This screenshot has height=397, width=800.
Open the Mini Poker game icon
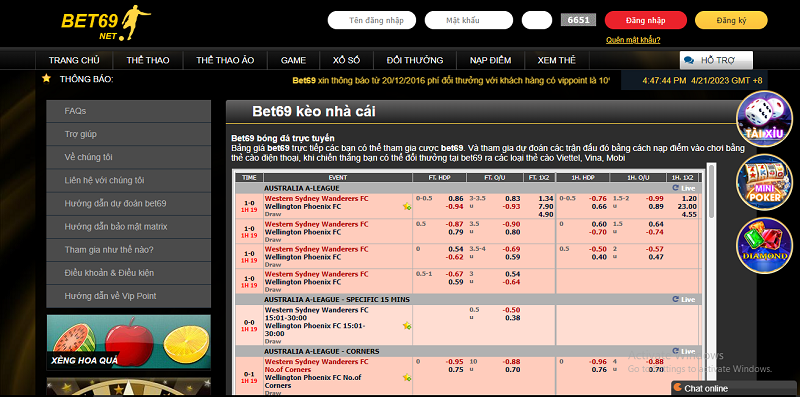(x=764, y=182)
